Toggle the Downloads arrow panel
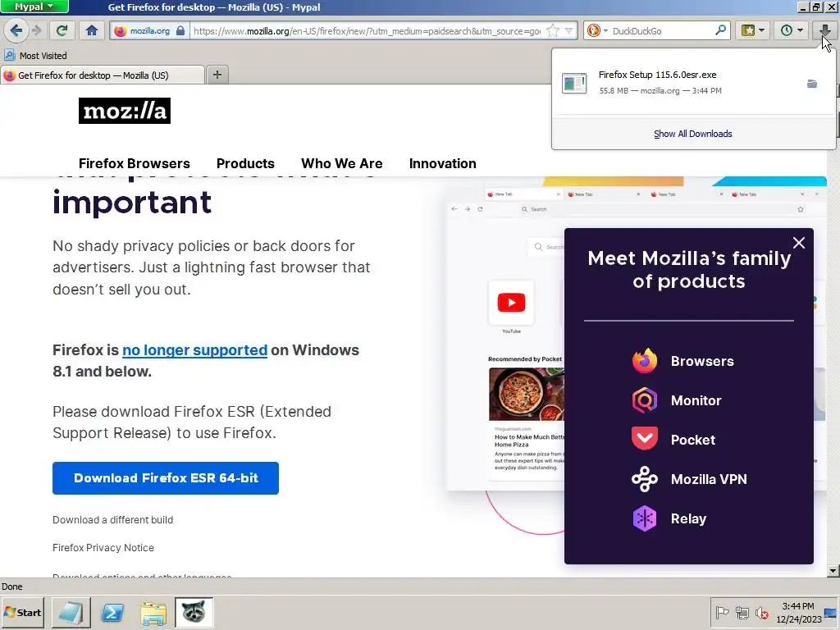The image size is (840, 630). 824,30
